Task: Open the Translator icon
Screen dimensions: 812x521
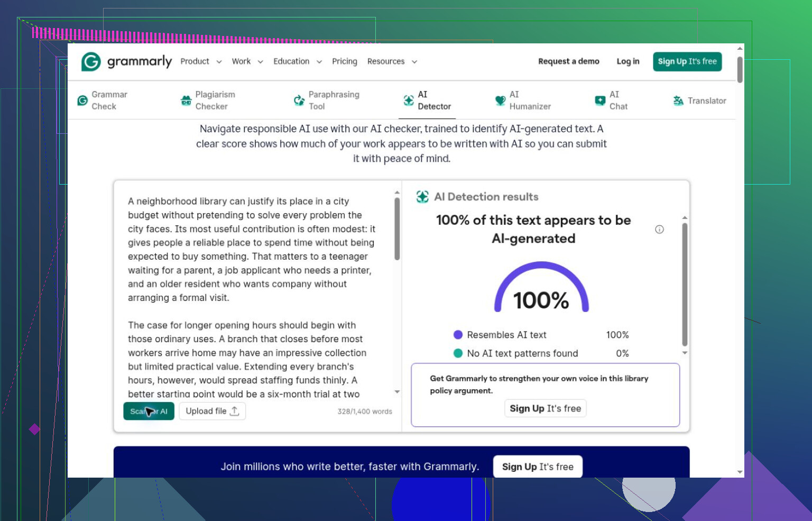Action: click(x=678, y=100)
